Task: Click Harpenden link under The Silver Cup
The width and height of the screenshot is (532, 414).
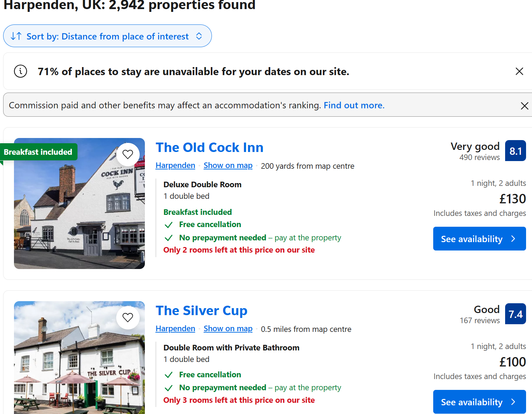Action: tap(175, 329)
